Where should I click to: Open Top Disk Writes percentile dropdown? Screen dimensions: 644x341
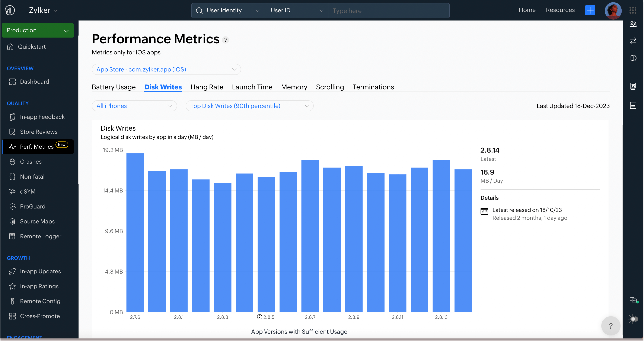(x=249, y=106)
